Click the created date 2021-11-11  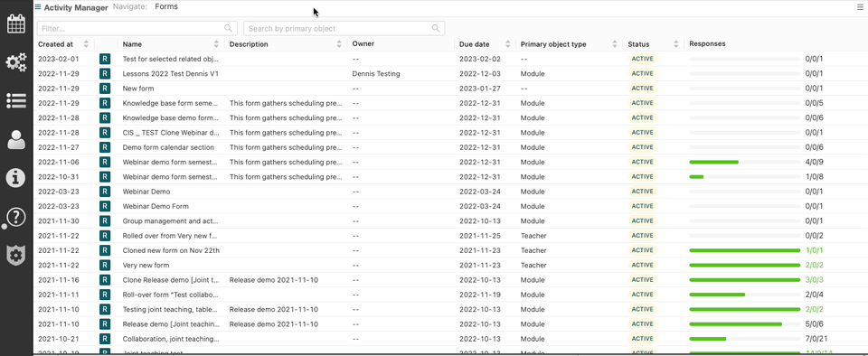[x=59, y=295]
